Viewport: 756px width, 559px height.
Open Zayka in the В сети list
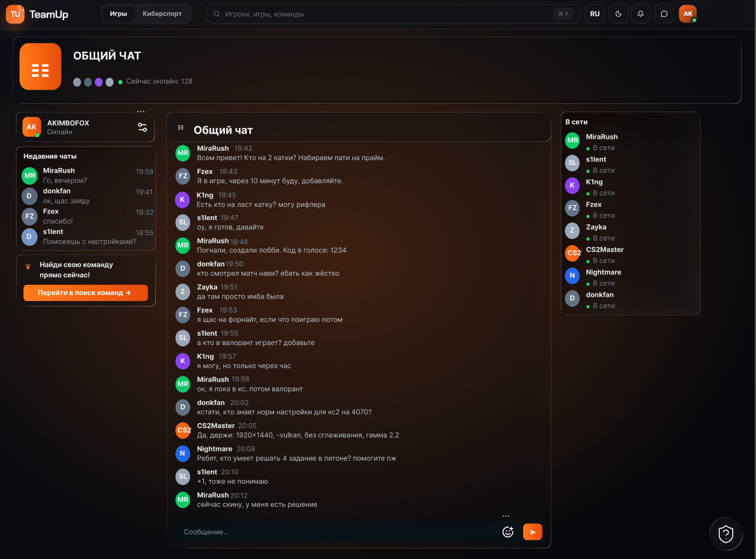coord(631,232)
